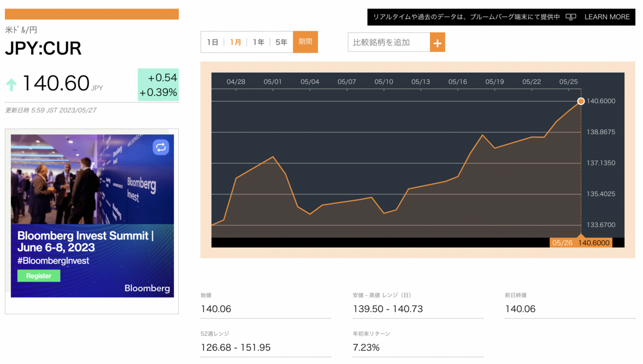Click the 米ドル/円 label
Image resolution: width=643 pixels, height=364 pixels.
21,30
